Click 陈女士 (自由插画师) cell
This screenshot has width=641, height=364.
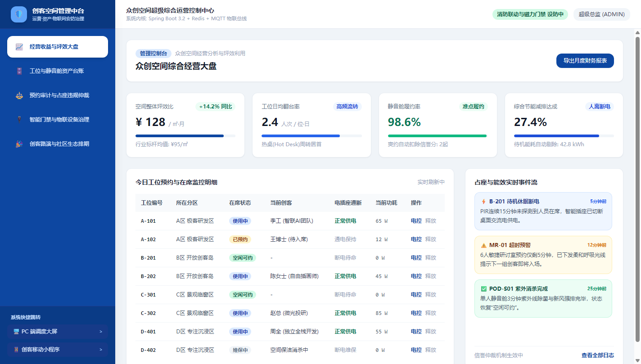(x=294, y=276)
